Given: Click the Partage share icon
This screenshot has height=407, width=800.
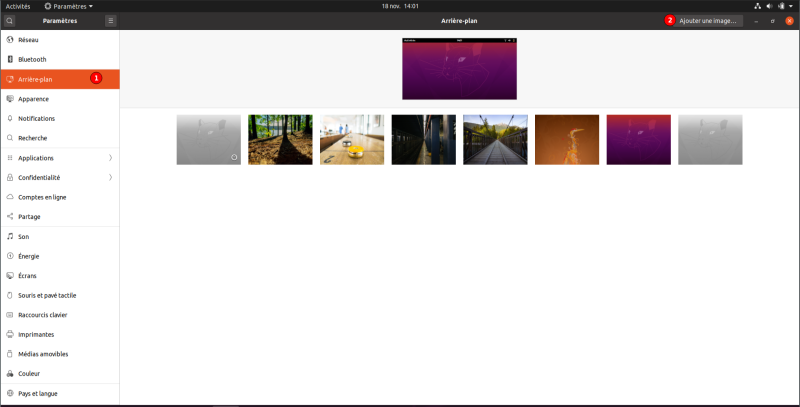Looking at the screenshot, I should coord(10,217).
